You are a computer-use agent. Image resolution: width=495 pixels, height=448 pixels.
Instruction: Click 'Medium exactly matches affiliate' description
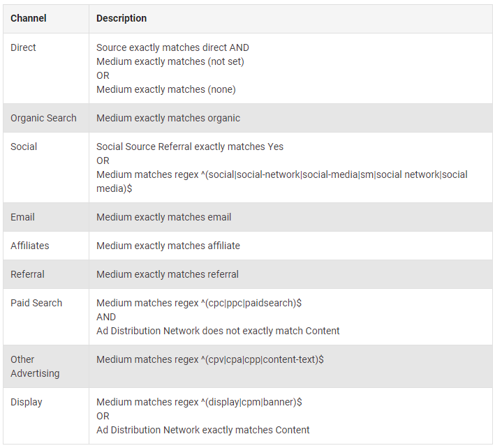[168, 246]
